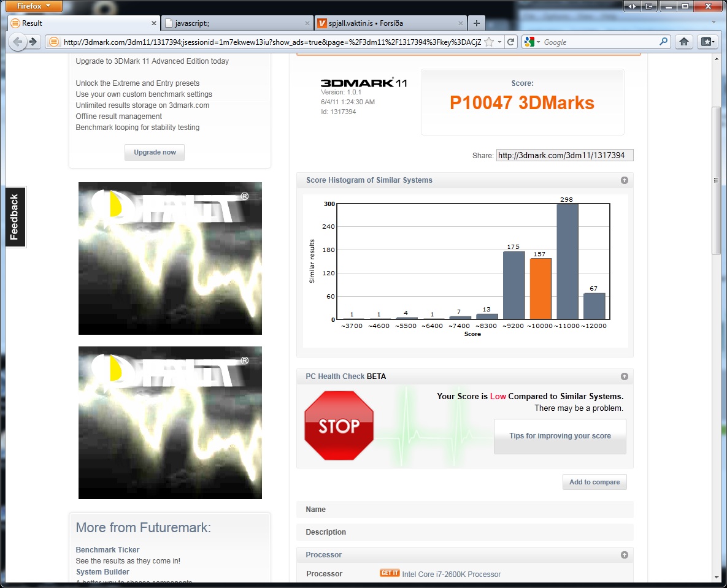Click the browser Back arrow button

click(18, 42)
